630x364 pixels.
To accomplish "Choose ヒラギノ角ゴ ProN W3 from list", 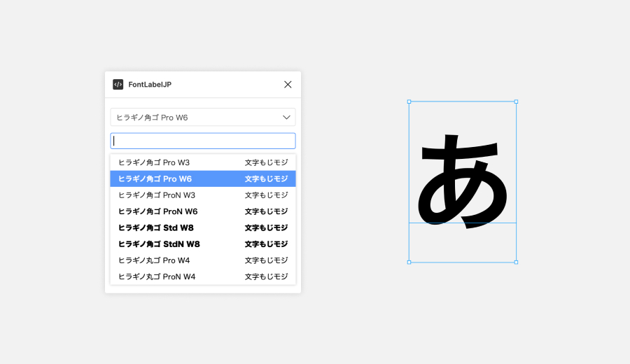I will 203,195.
